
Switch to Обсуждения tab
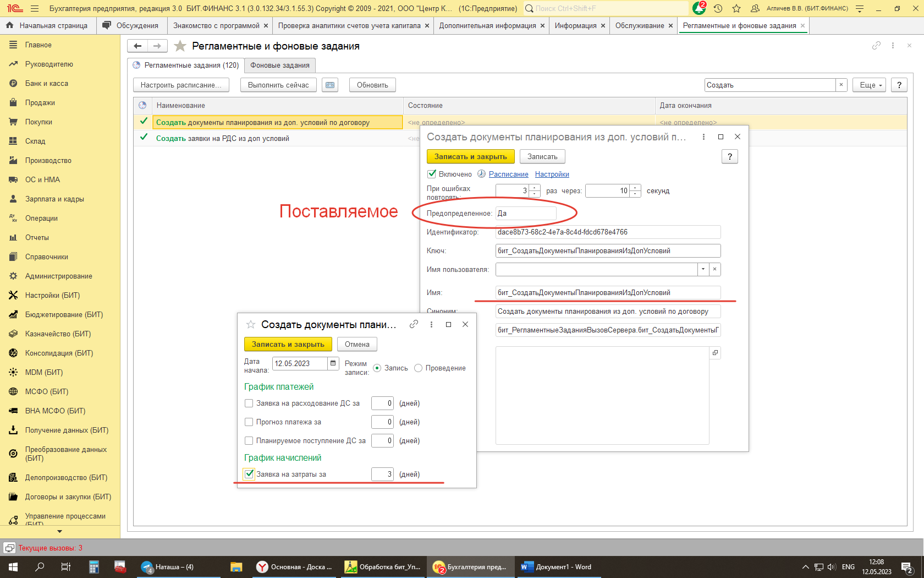coord(132,25)
